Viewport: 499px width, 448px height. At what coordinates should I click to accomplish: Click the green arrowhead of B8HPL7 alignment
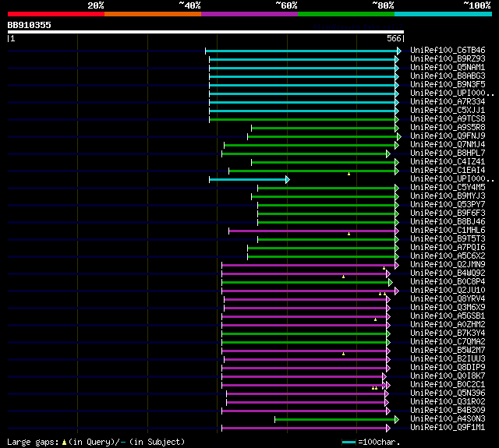[x=388, y=154]
